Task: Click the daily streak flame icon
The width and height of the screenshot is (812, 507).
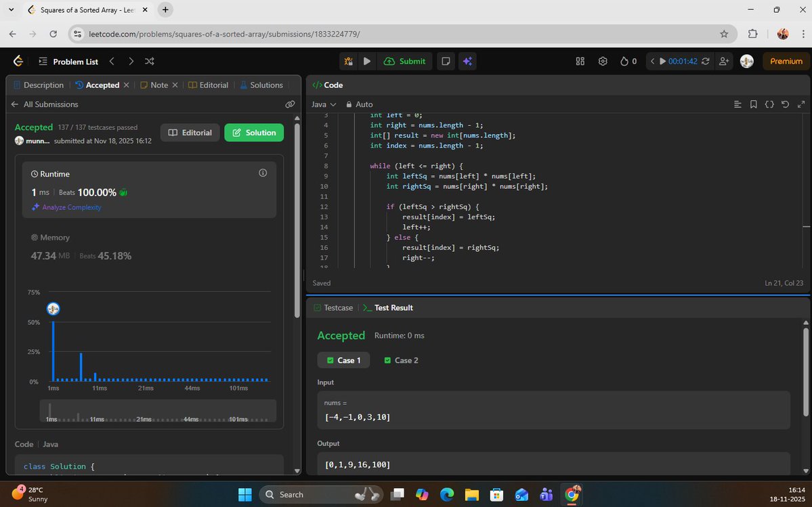Action: [623, 61]
